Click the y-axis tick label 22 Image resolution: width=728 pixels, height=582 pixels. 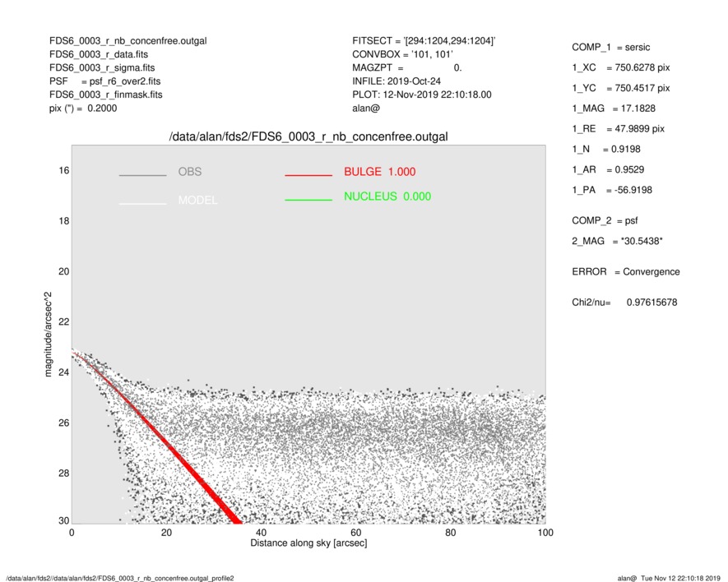64,322
